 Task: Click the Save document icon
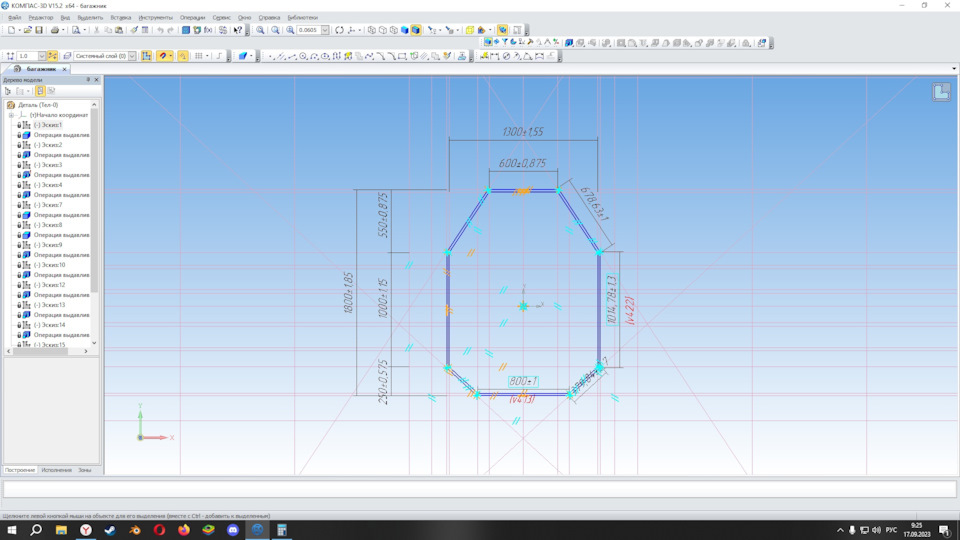(39, 30)
